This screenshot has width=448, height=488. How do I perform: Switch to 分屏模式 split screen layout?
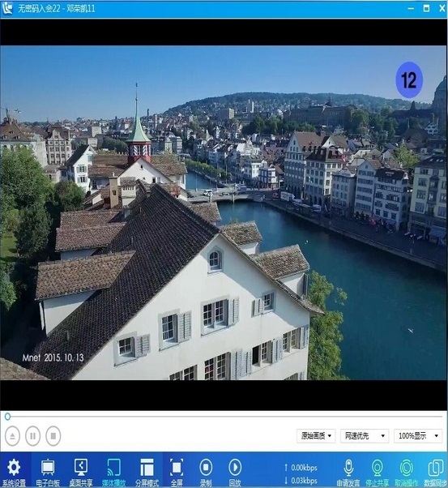147,467
